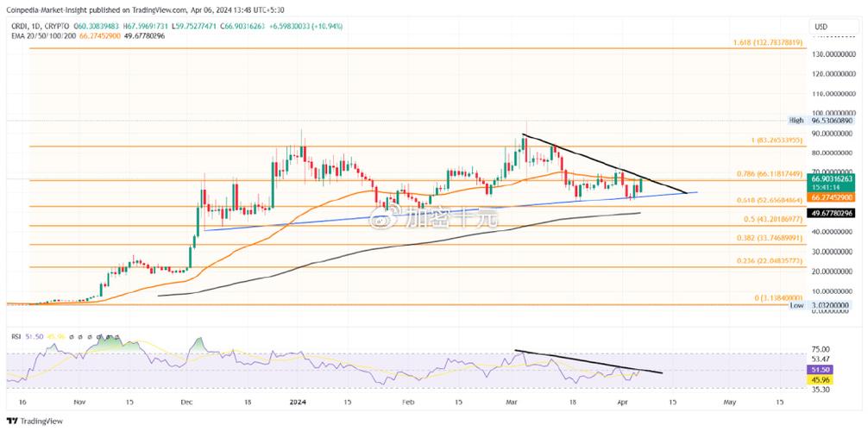The width and height of the screenshot is (868, 431).
Task: Click the first RSI empty-value symbol
Action: click(x=70, y=334)
